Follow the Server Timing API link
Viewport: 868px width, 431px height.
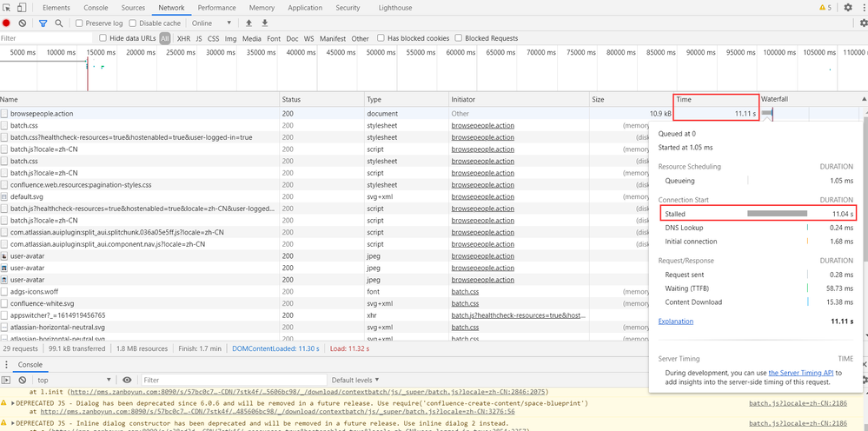pyautogui.click(x=800, y=372)
